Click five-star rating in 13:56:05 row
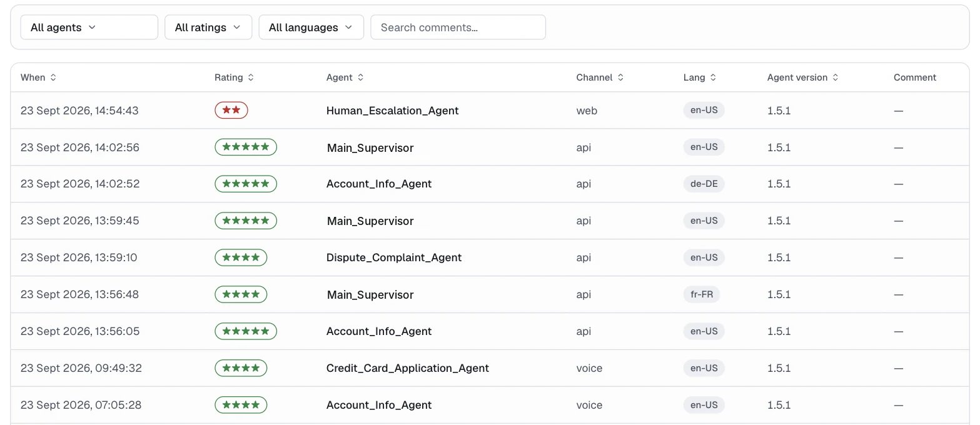This screenshot has height=425, width=980. 246,331
